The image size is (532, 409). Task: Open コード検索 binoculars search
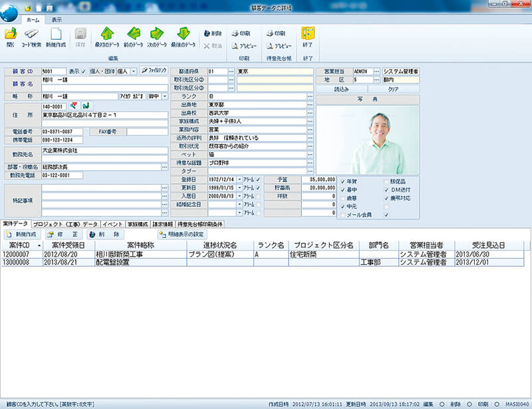pyautogui.click(x=31, y=35)
